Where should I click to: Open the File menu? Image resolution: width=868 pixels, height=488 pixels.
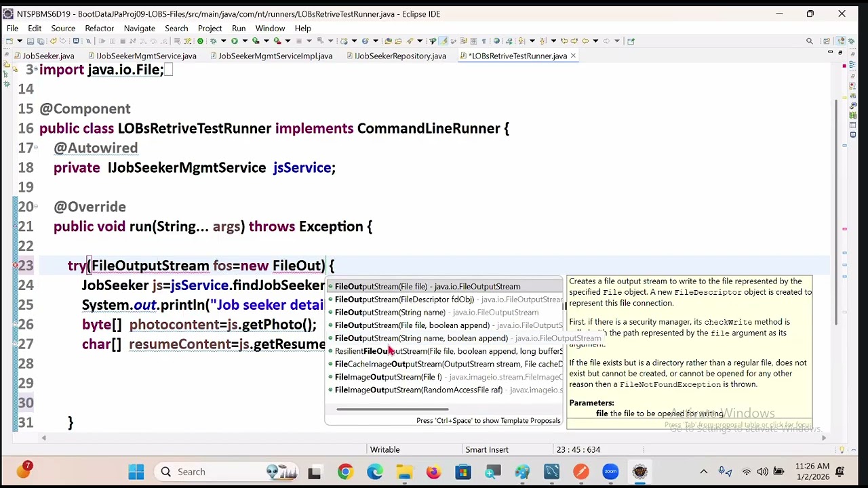(x=12, y=28)
